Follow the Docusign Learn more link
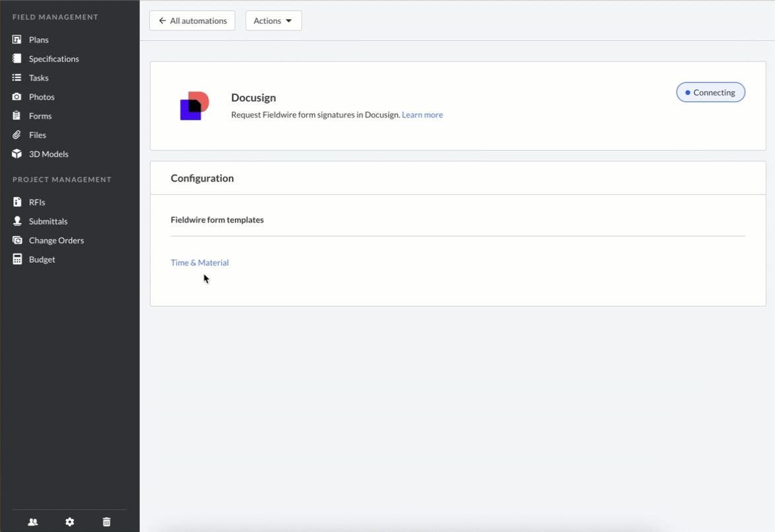This screenshot has width=775, height=532. tap(422, 115)
